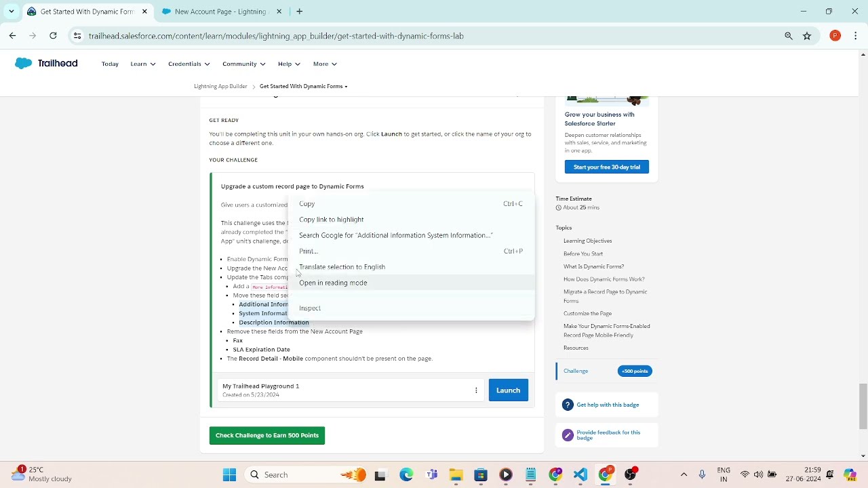Image resolution: width=868 pixels, height=488 pixels.
Task: Expand the Help menu
Action: click(289, 64)
